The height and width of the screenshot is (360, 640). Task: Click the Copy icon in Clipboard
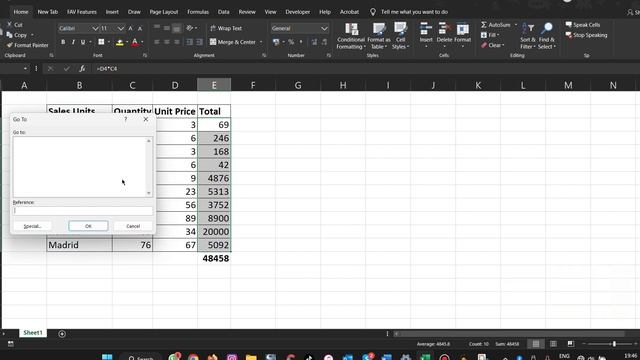(x=9, y=35)
